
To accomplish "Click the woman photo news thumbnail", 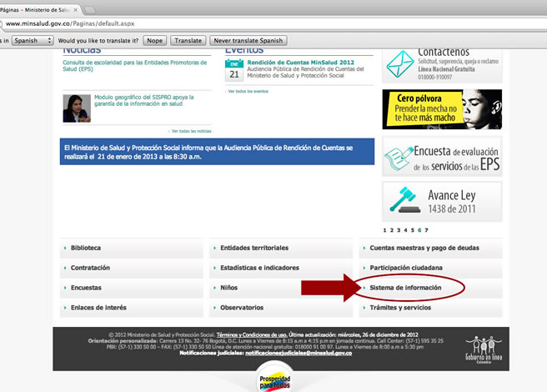I will point(77,108).
